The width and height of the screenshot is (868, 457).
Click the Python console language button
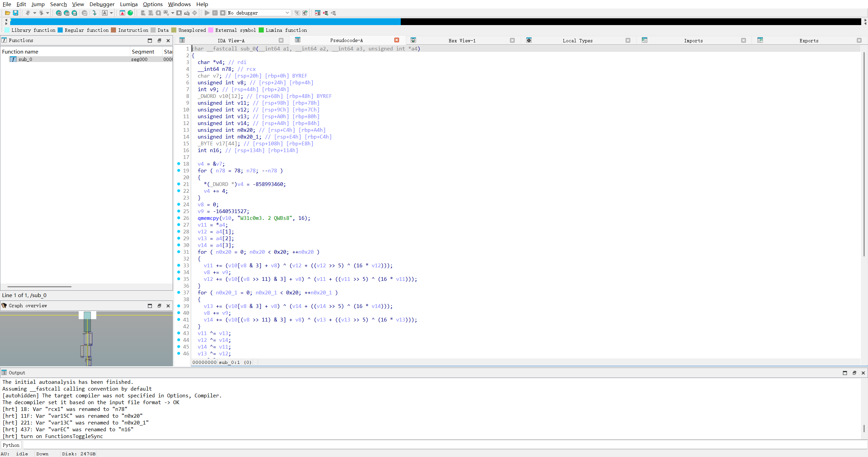[11, 445]
